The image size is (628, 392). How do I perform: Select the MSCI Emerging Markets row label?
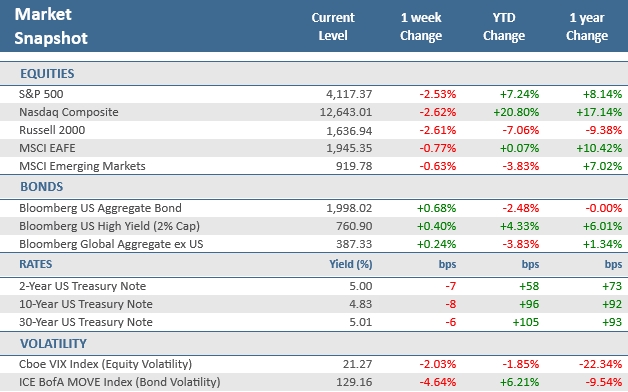click(82, 166)
